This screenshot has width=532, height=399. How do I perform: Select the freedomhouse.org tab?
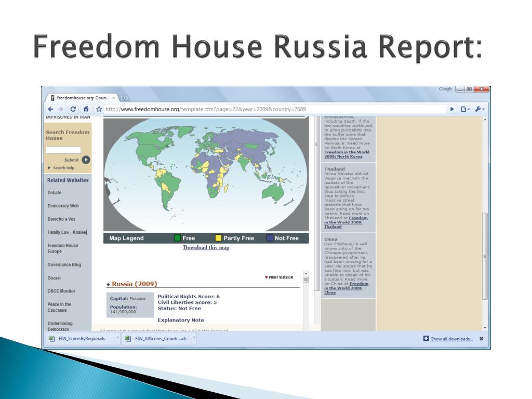(x=83, y=98)
